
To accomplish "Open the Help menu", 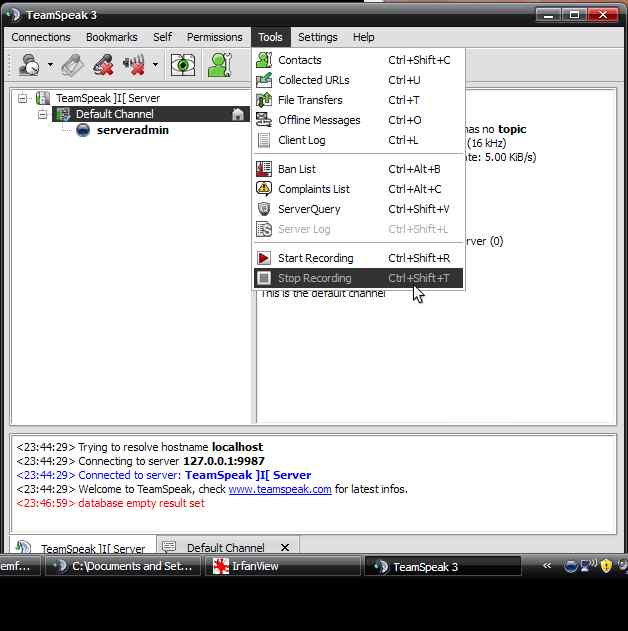I will click(x=363, y=37).
